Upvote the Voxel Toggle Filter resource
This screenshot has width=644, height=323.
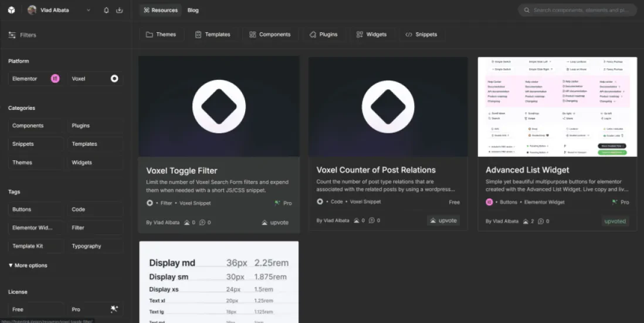tap(275, 223)
